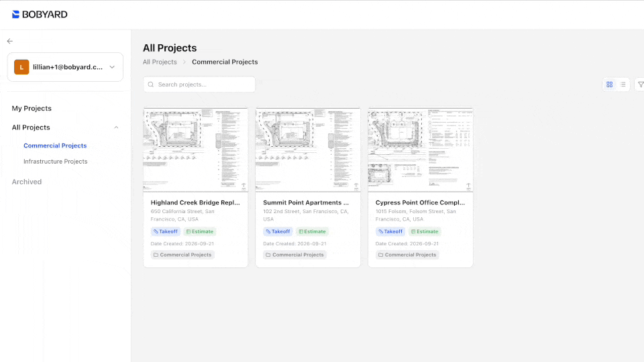Screen dimensions: 644x362
Task: Switch to grid view
Action: pyautogui.click(x=610, y=84)
